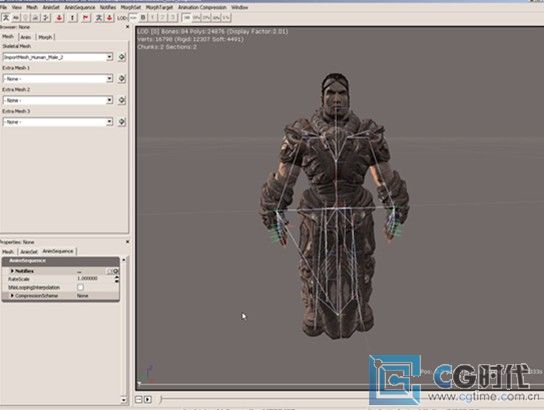The height and width of the screenshot is (410, 544).
Task: Open the AnimSequence menu in menu bar
Action: point(80,7)
